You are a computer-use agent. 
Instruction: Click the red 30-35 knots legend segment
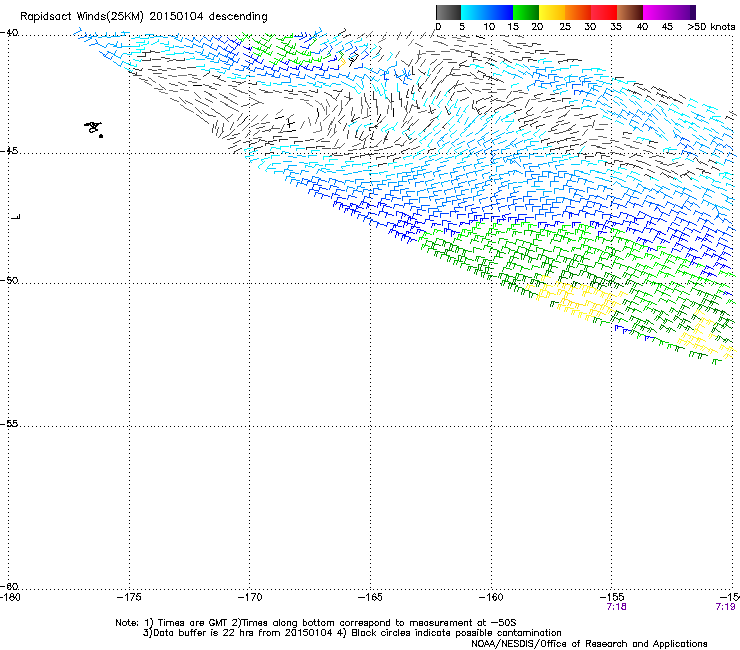(604, 12)
